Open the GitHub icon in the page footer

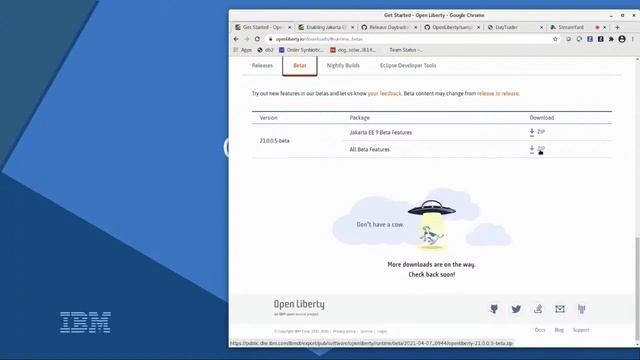pyautogui.click(x=494, y=309)
